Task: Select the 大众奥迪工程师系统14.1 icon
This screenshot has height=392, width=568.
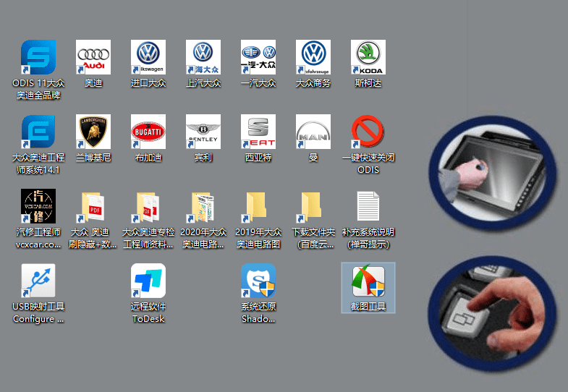Action: coord(38,132)
